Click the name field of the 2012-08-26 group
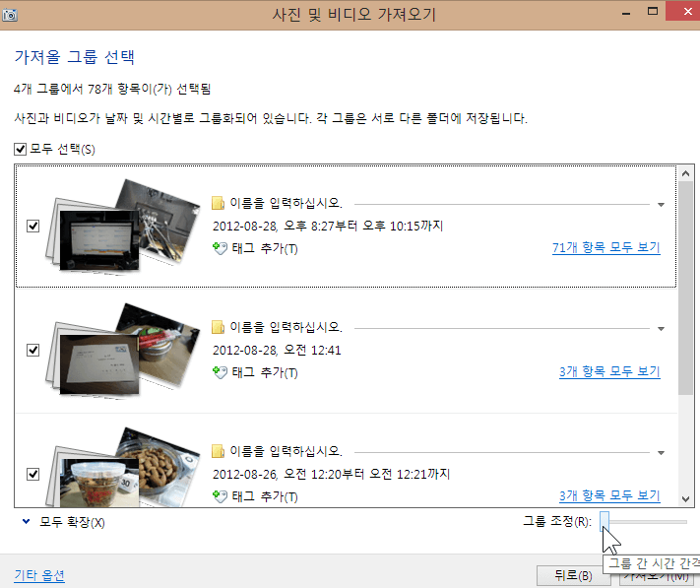 pos(439,452)
